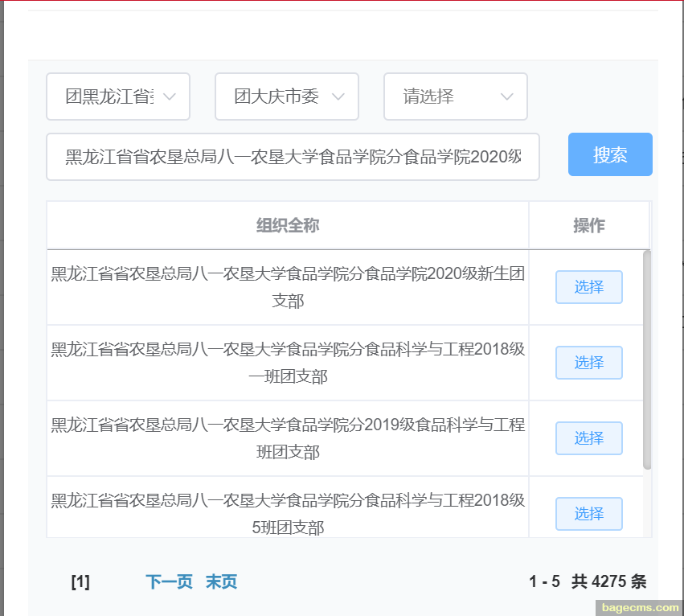The image size is (684, 616).
Task: Pick 选择 for 2019级食品科学与工程班团支部
Action: (x=588, y=438)
